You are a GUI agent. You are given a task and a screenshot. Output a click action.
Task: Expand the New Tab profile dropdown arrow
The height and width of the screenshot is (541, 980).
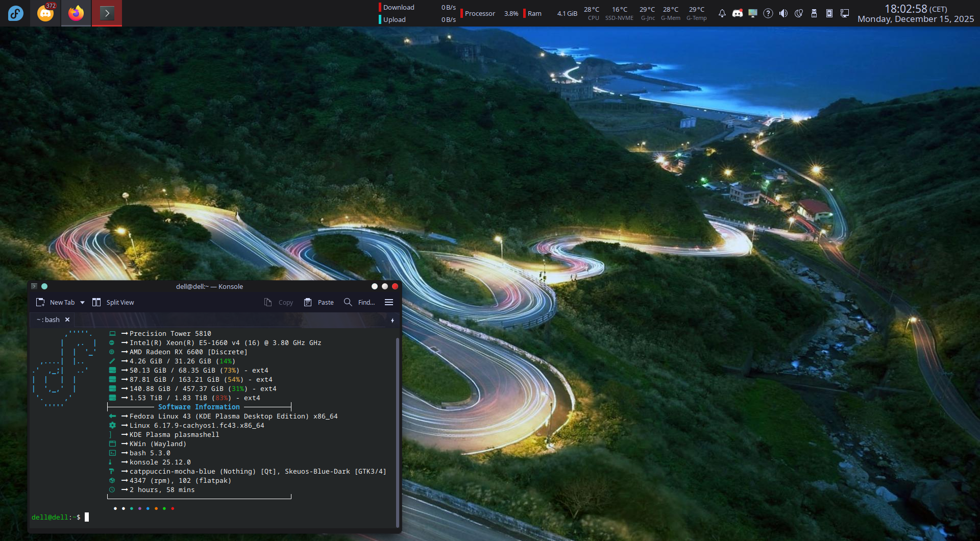82,302
